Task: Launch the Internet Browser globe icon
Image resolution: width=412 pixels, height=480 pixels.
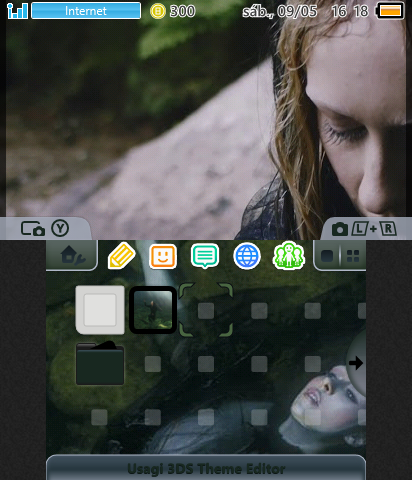Action: pos(247,256)
